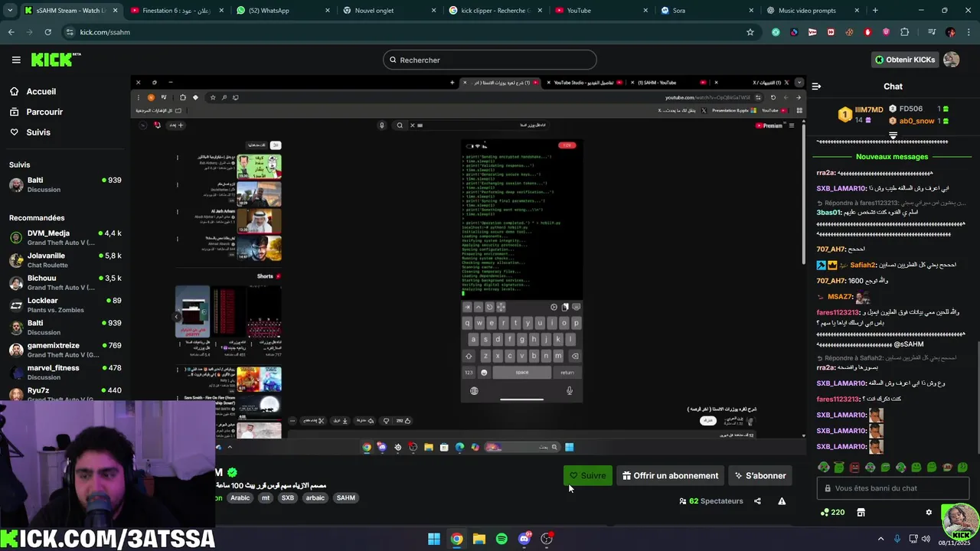Go to Accueil in the sidebar
The height and width of the screenshot is (551, 980).
[41, 91]
